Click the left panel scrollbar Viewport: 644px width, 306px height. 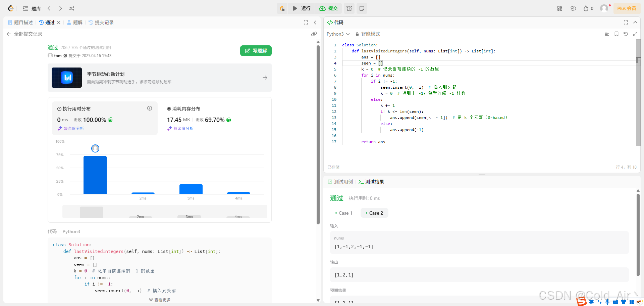point(318,134)
